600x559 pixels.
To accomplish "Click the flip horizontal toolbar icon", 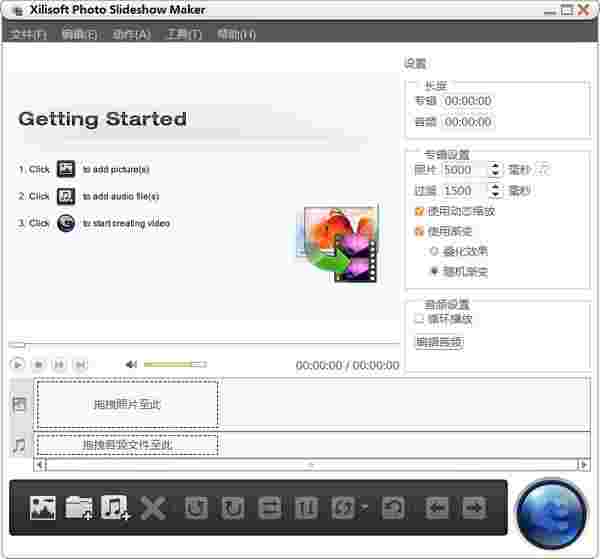I will pyautogui.click(x=270, y=508).
